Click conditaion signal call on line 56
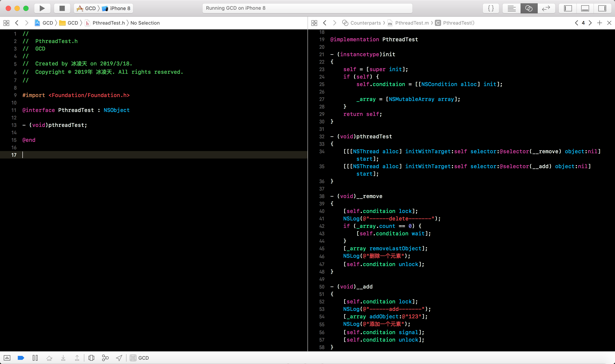 (x=384, y=332)
